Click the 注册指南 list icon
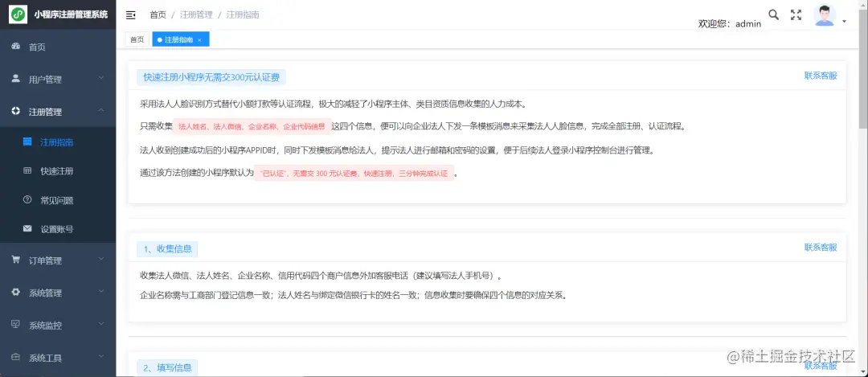The image size is (868, 377). tap(27, 141)
